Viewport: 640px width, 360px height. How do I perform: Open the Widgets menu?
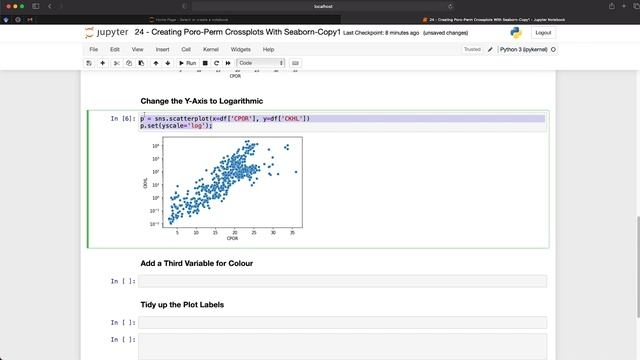tap(240, 49)
